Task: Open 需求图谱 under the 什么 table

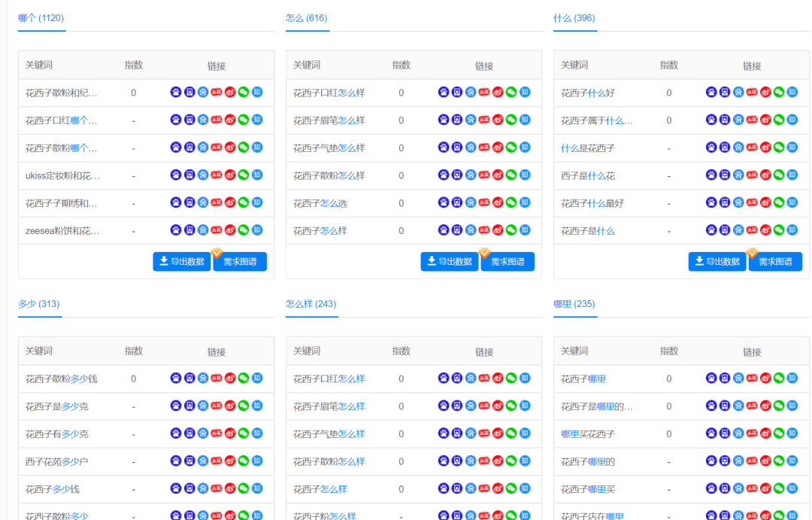Action: [x=774, y=262]
